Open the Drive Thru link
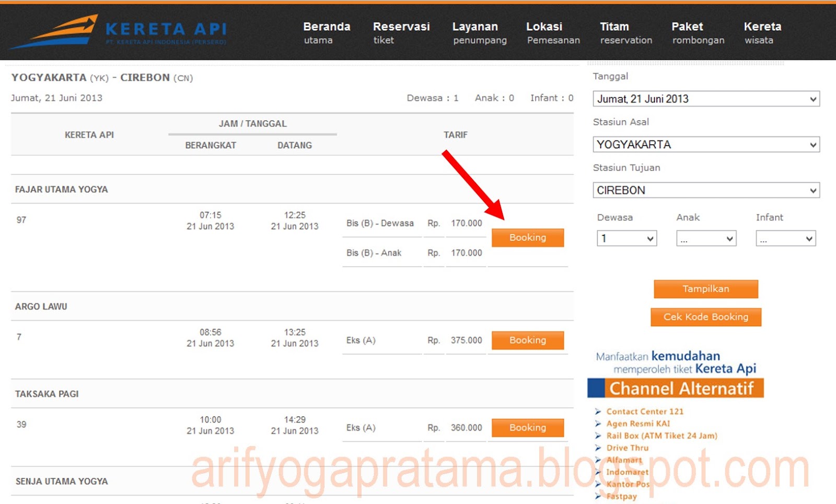 point(628,448)
